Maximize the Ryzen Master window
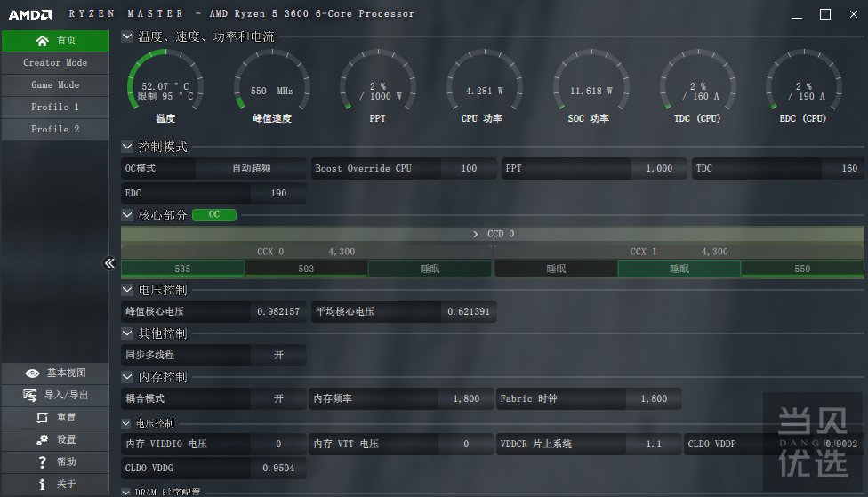 (824, 14)
